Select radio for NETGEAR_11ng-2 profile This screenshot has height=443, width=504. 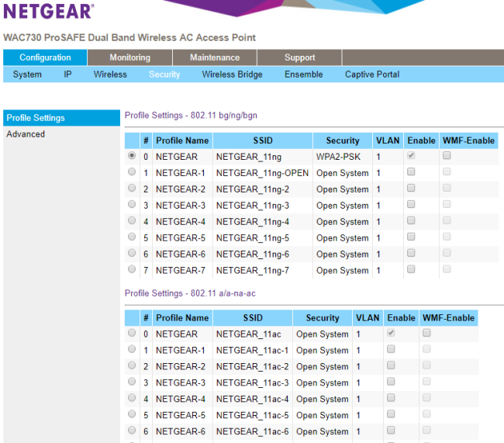click(132, 188)
